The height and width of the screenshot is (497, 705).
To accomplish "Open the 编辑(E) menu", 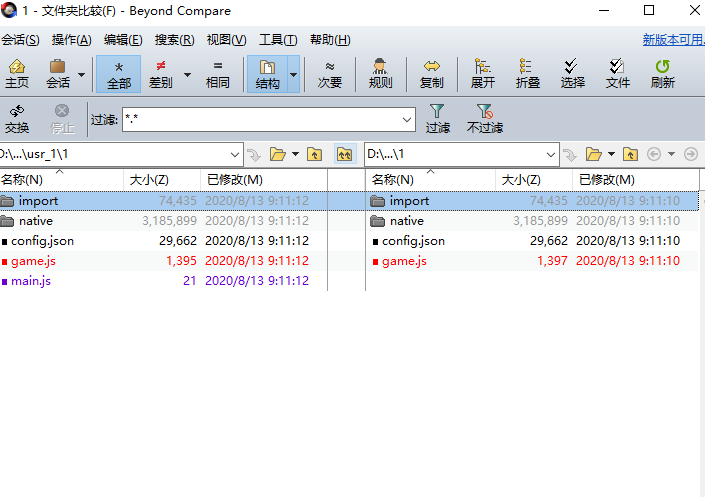I will click(123, 40).
